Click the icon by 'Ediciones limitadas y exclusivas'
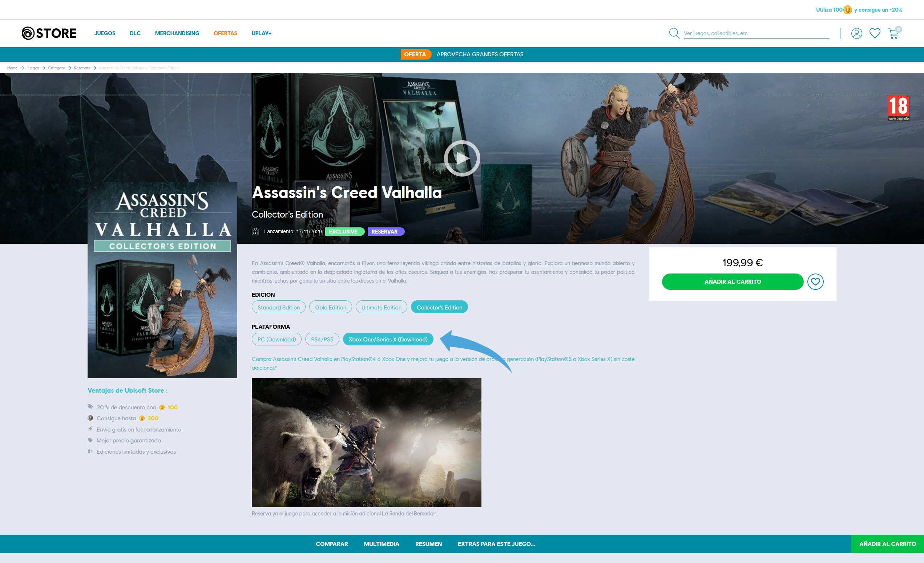Screen dimensions: 924x563 (90, 451)
